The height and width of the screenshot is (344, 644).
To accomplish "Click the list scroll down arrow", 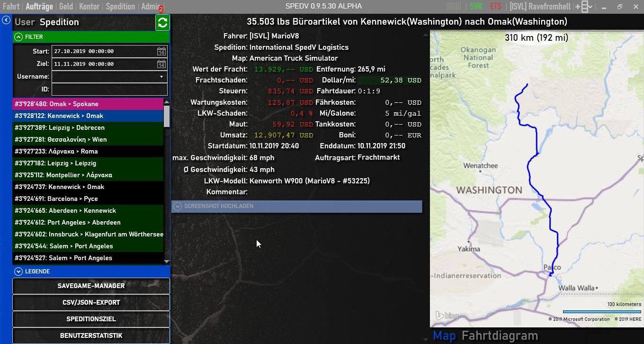I will click(x=166, y=261).
